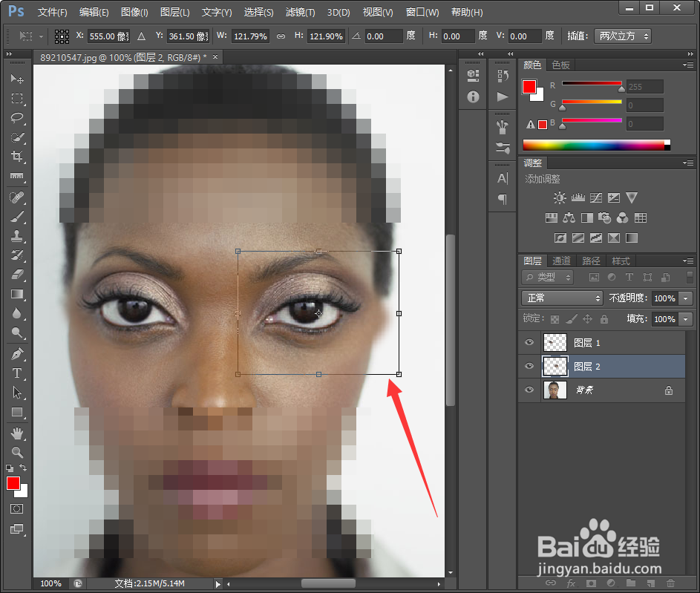
Task: Switch to 路径 tab
Action: [x=591, y=261]
